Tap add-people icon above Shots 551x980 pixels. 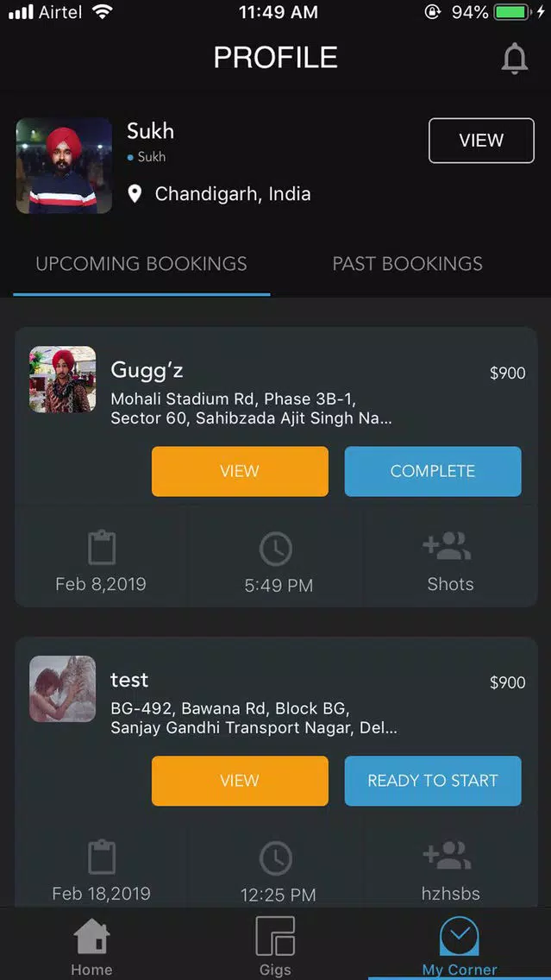[x=448, y=546]
